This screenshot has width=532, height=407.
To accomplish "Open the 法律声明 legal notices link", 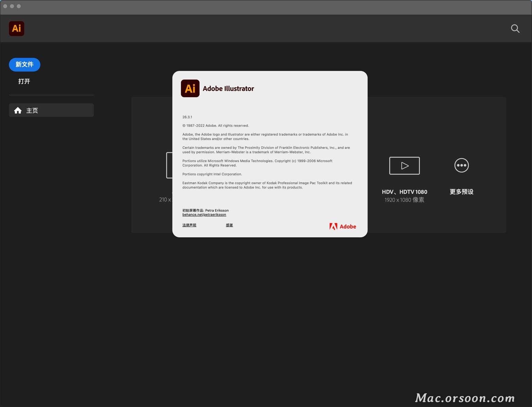I will 189,225.
